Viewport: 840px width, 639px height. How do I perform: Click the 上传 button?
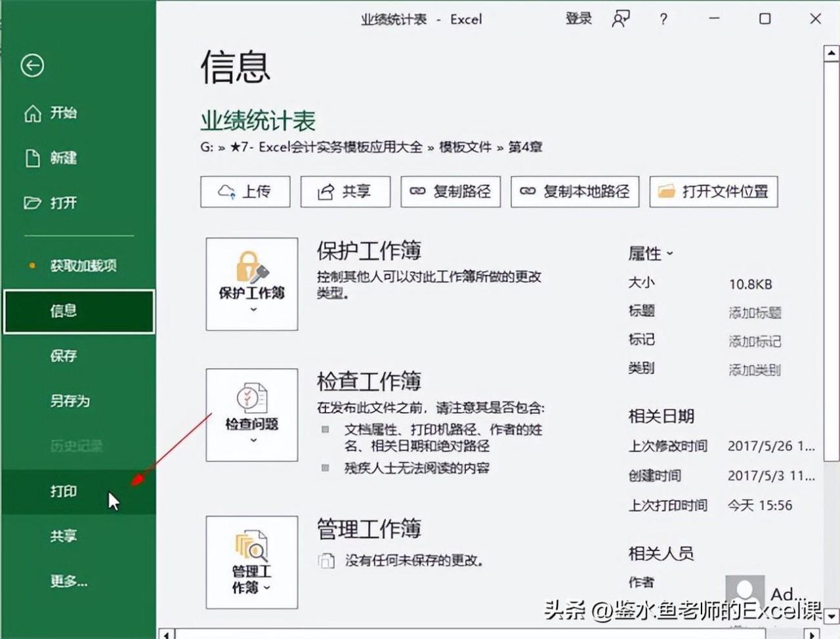coord(245,192)
